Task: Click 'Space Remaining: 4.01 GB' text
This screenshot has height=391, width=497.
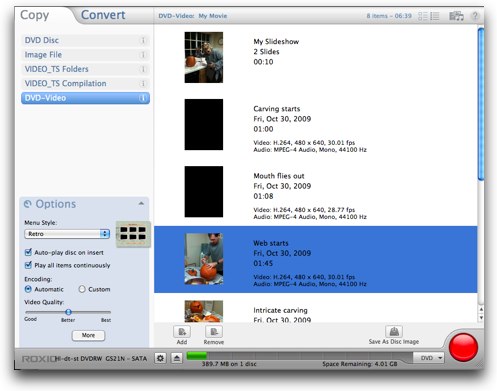Action: (360, 364)
